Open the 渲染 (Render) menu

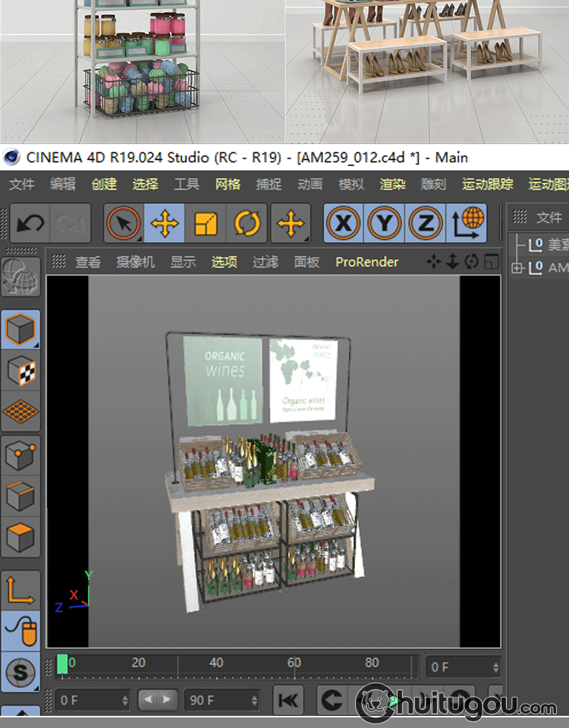click(392, 184)
